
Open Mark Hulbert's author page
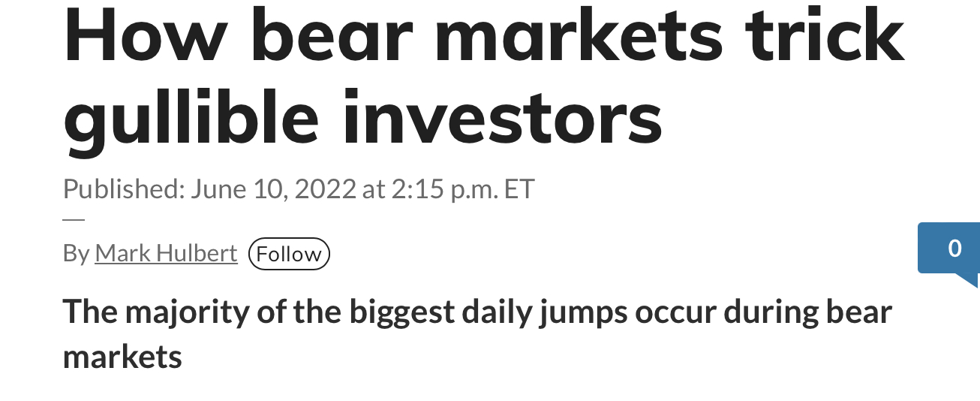[166, 254]
